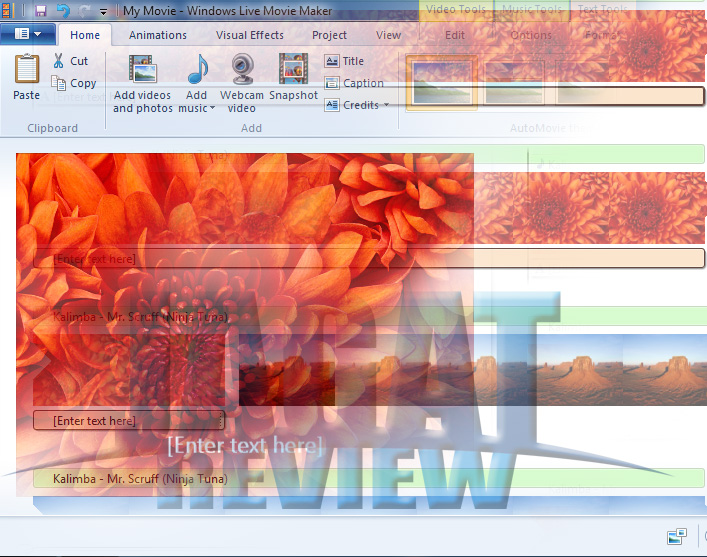The height and width of the screenshot is (557, 707).
Task: Insert a Caption
Action: point(354,83)
